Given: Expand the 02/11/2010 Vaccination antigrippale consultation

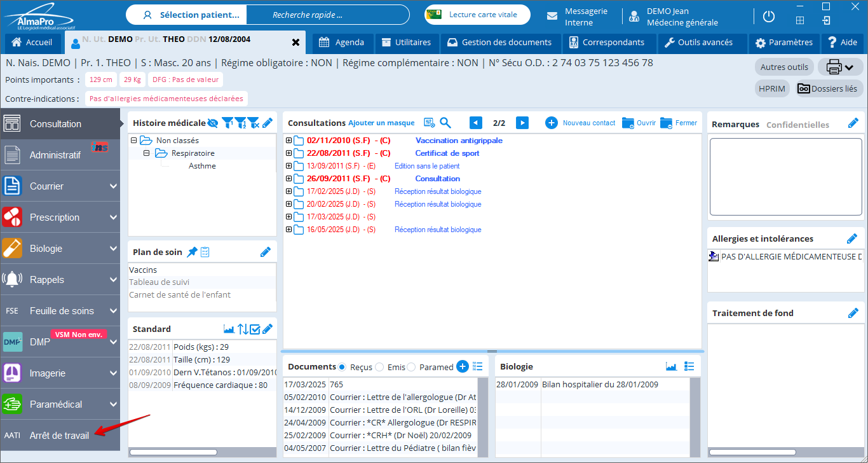Looking at the screenshot, I should pos(288,141).
